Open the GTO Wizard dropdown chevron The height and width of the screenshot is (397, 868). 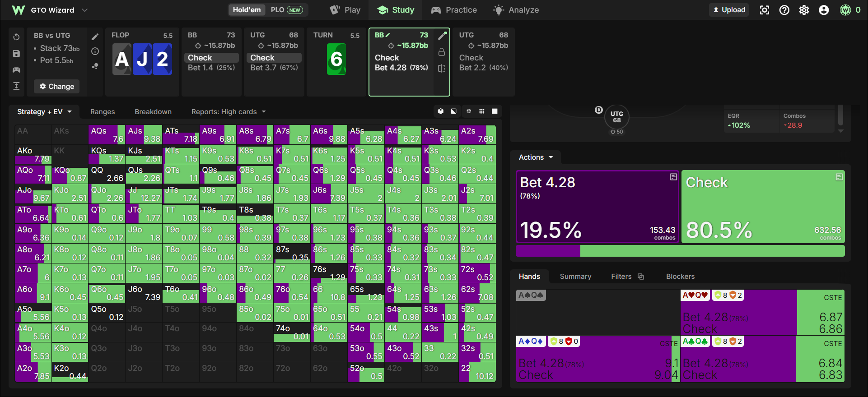84,10
